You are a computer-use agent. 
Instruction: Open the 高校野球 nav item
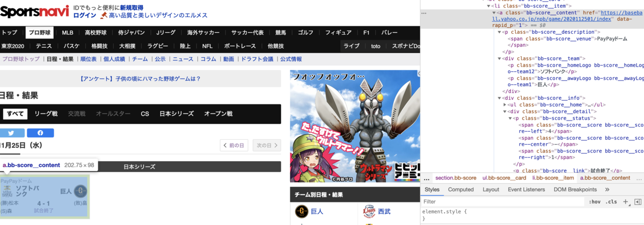tap(96, 33)
